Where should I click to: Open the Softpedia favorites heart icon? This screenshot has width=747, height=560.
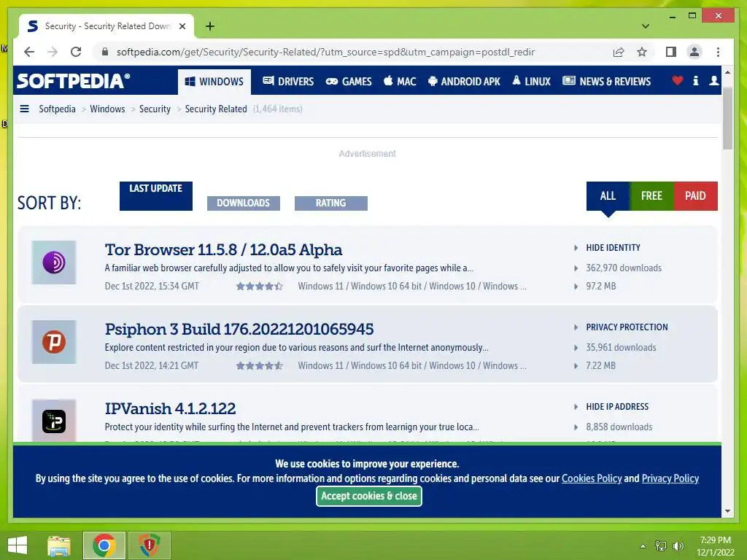[677, 80]
